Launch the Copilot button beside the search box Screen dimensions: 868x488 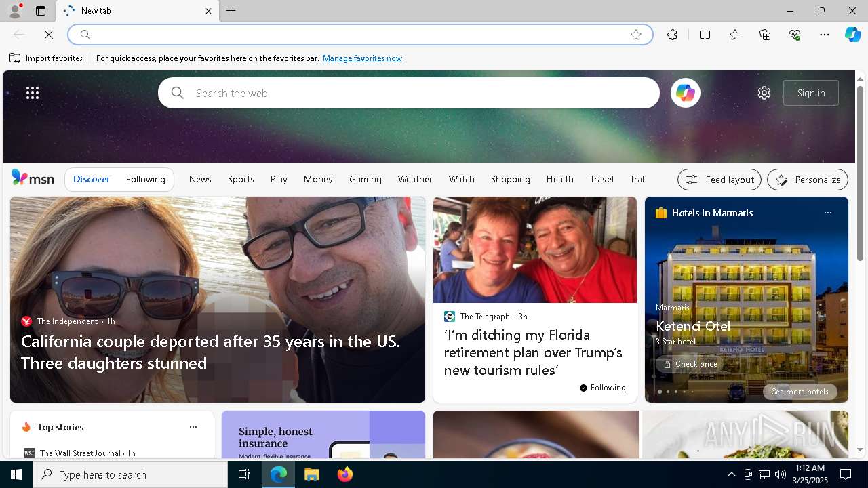click(x=685, y=93)
